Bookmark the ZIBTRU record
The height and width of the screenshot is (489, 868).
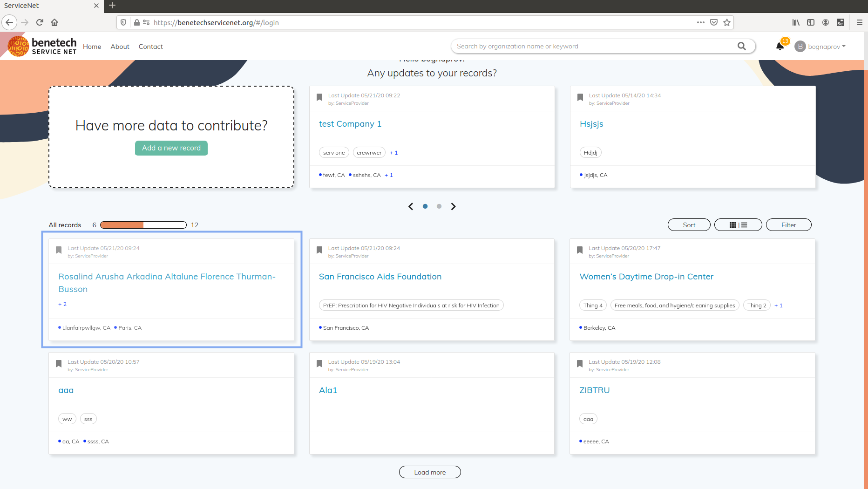click(580, 364)
